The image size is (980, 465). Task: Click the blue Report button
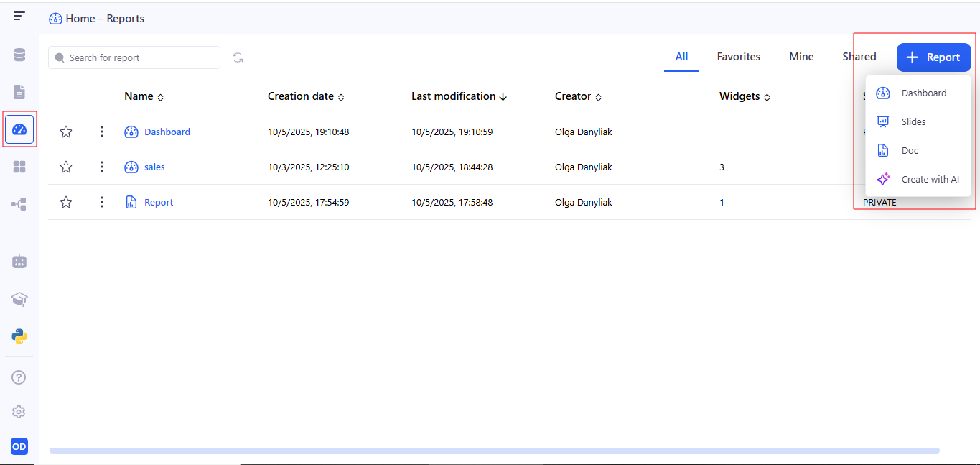(933, 57)
